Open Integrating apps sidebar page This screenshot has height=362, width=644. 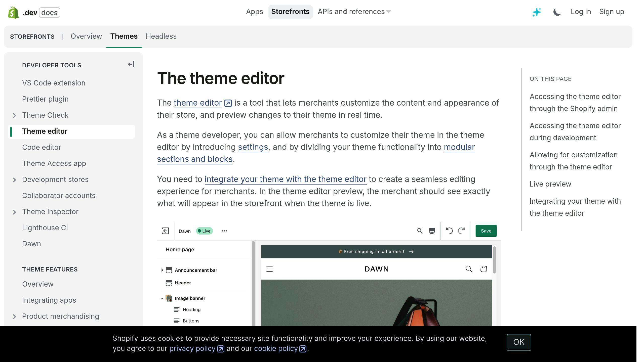tap(49, 300)
